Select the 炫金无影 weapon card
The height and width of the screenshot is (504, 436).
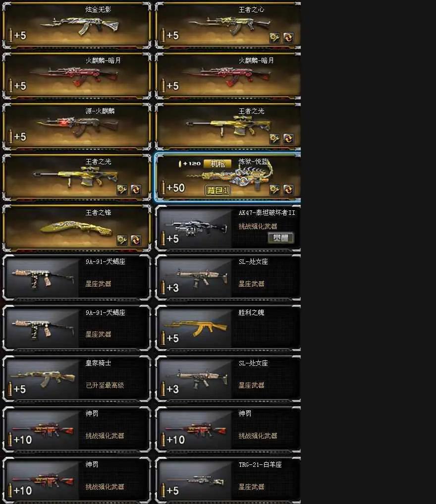click(77, 26)
